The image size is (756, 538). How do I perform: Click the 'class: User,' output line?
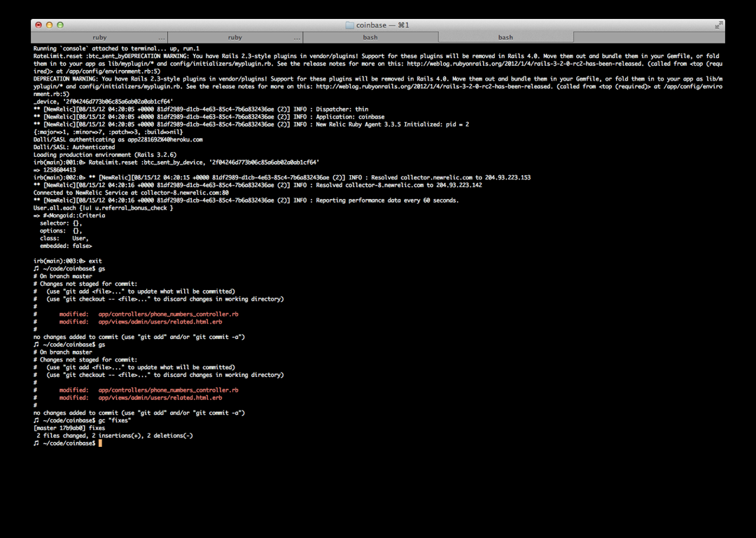[x=64, y=238]
